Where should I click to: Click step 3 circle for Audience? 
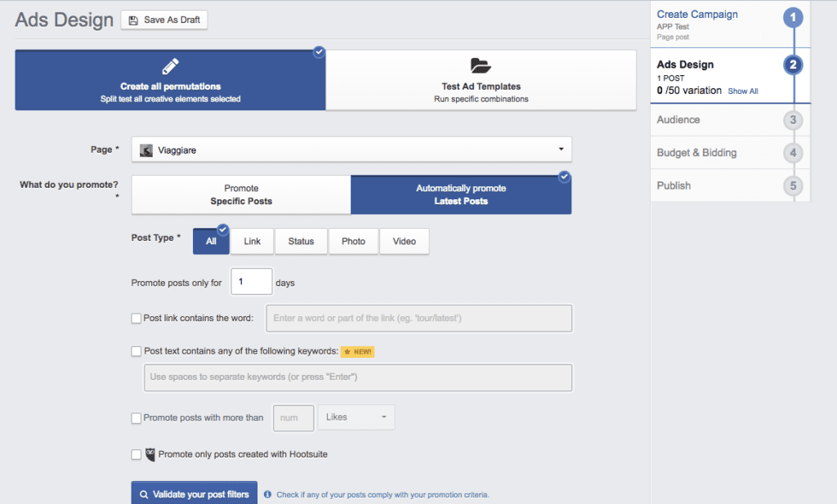(x=792, y=121)
